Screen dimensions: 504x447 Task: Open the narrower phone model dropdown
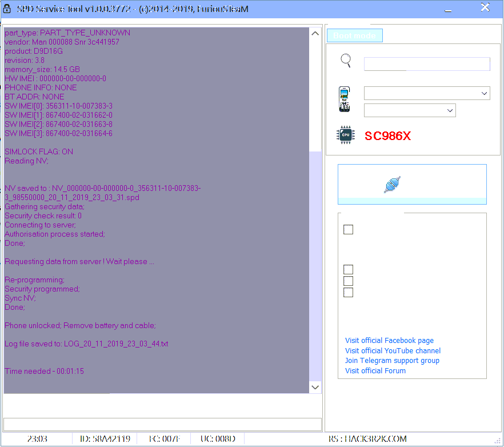410,110
